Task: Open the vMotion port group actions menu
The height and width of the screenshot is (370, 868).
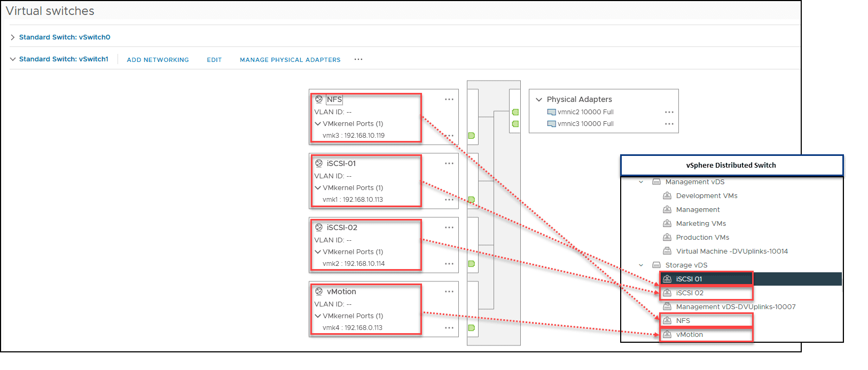Action: click(449, 292)
